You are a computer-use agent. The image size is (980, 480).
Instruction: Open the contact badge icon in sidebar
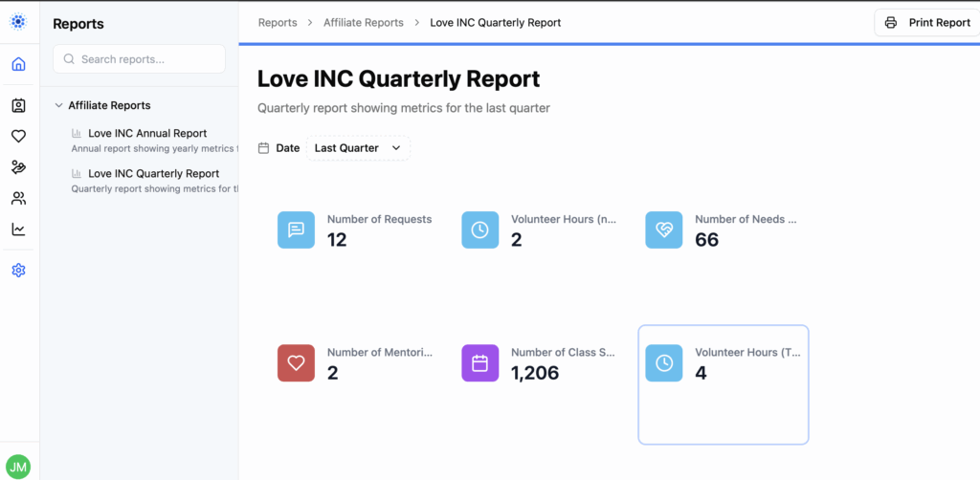(19, 105)
